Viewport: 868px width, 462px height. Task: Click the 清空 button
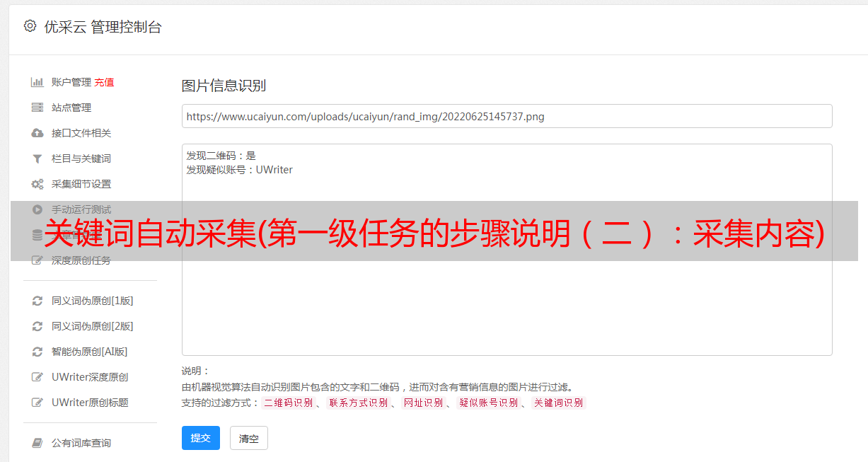[x=249, y=438]
